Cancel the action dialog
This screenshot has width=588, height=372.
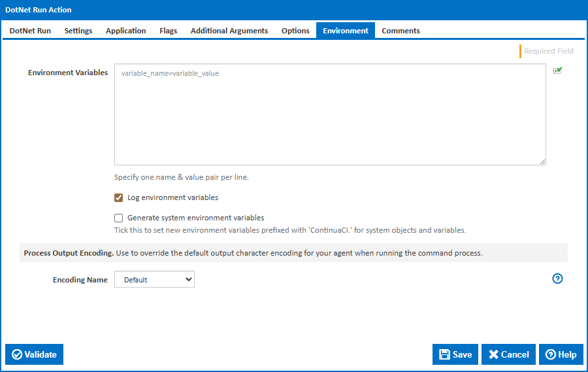(x=508, y=354)
